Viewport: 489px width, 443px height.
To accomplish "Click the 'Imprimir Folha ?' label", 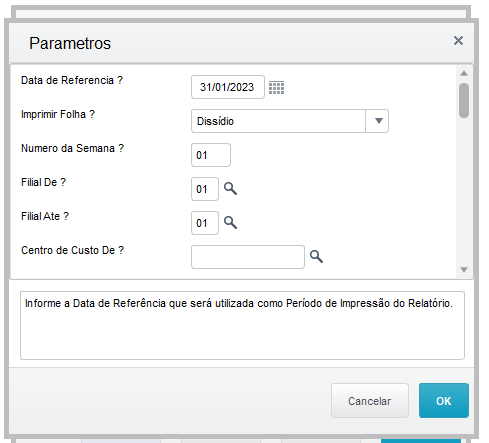I will click(58, 114).
